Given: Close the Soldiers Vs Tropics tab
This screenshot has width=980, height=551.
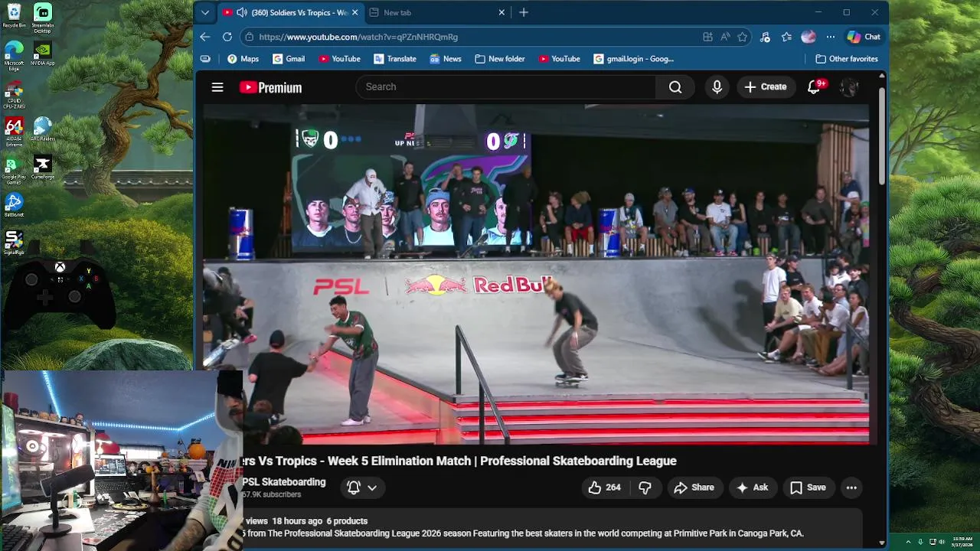Looking at the screenshot, I should pyautogui.click(x=354, y=12).
